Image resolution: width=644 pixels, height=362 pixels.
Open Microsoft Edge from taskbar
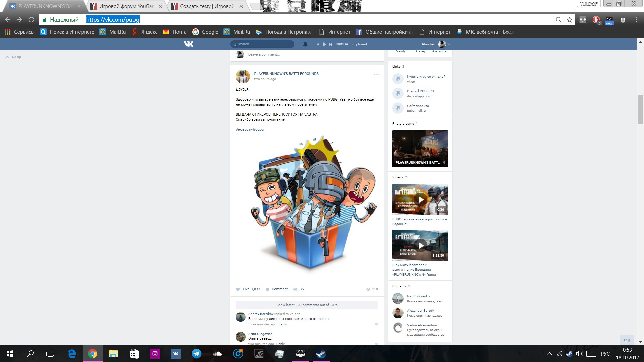[x=72, y=354]
